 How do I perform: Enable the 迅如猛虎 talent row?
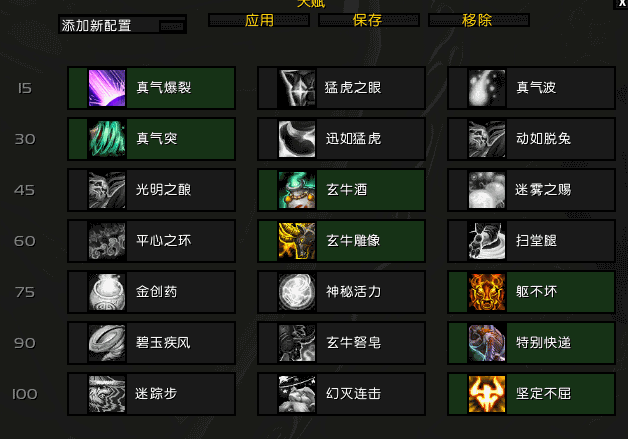341,139
